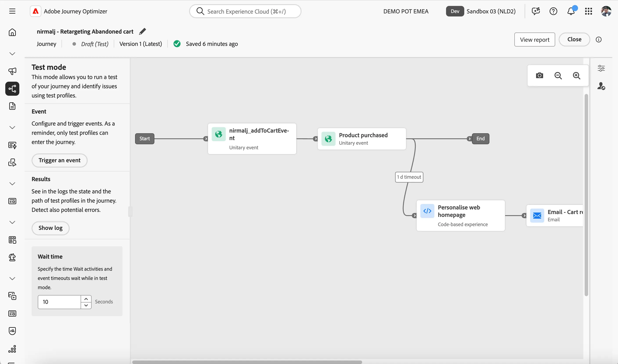The height and width of the screenshot is (364, 618).
Task: Open chess knight icon in left sidebar
Action: [x=12, y=257]
